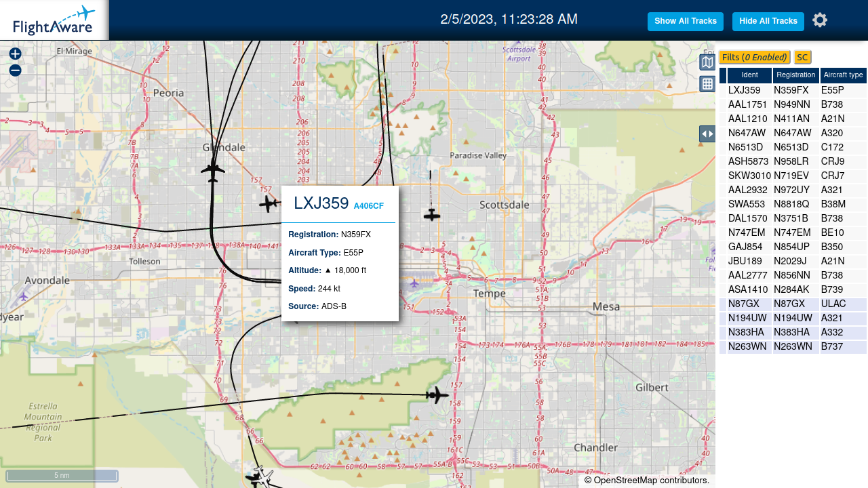This screenshot has height=488, width=868.
Task: Select flight AAL2932 in the table
Action: (748, 190)
